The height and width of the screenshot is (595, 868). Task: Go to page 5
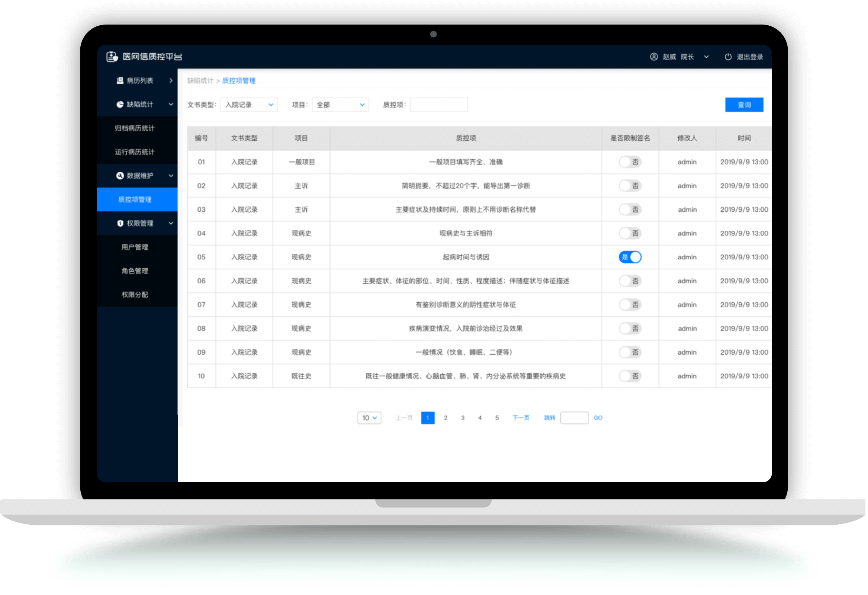(x=498, y=419)
